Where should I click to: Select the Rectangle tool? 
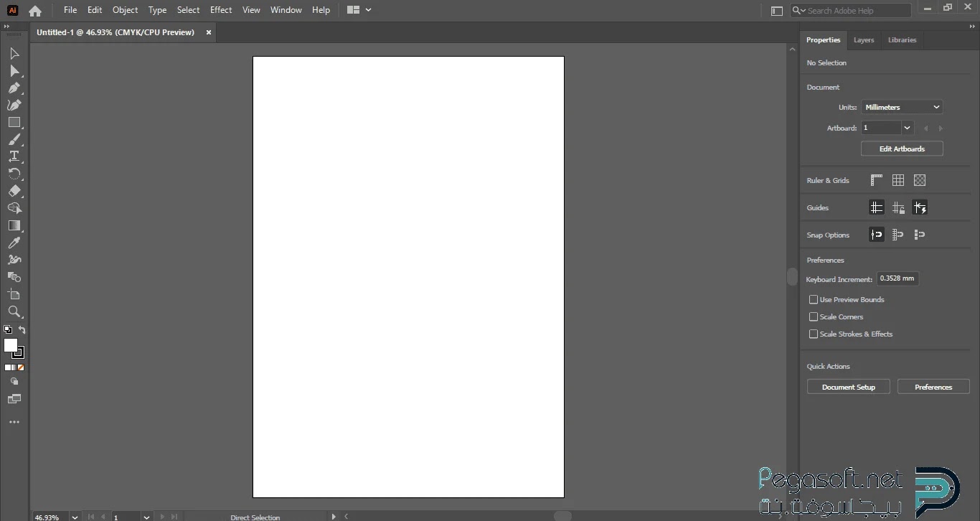[14, 123]
